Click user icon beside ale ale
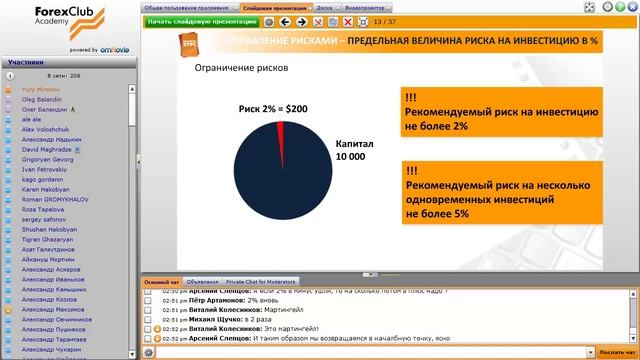 pos(8,120)
